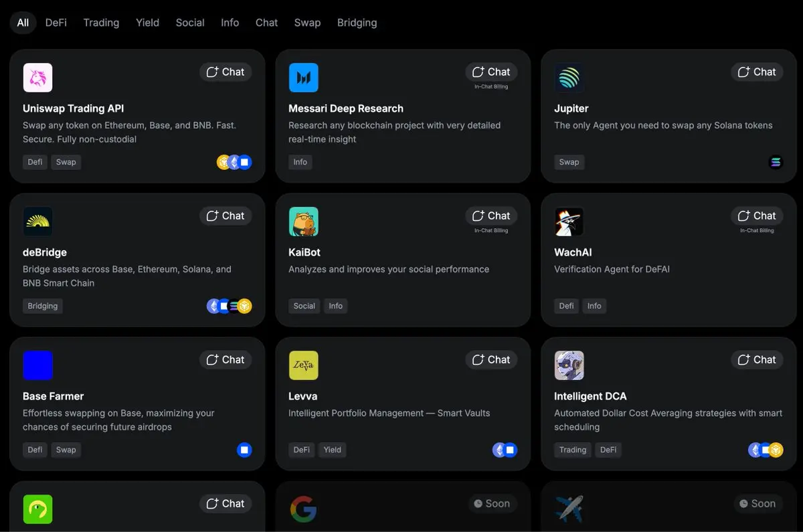803x532 pixels.
Task: Click BNB chain icon on Uniswap card
Action: [223, 162]
